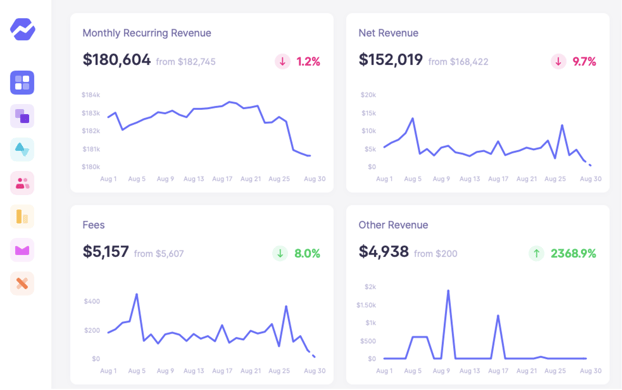The image size is (622, 390).
Task: Click Aug 13 label under Fees chart
Action: coord(194,371)
